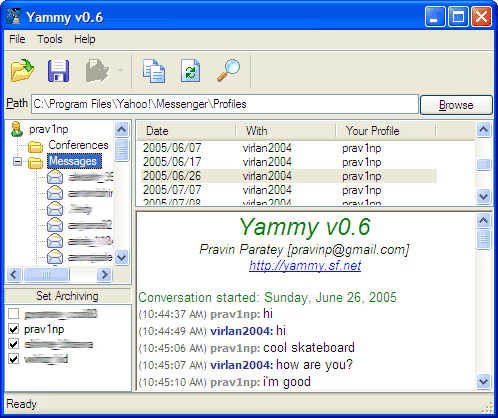Viewport: 498px width, 418px height.
Task: Click the chat view scrollbar thumb
Action: click(484, 239)
